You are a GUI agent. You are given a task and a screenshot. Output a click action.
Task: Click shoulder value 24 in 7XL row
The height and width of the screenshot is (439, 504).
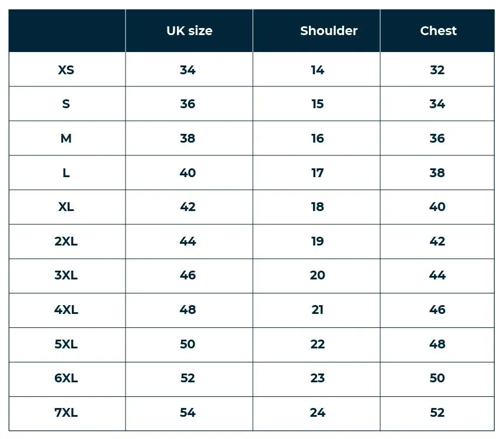click(x=317, y=413)
